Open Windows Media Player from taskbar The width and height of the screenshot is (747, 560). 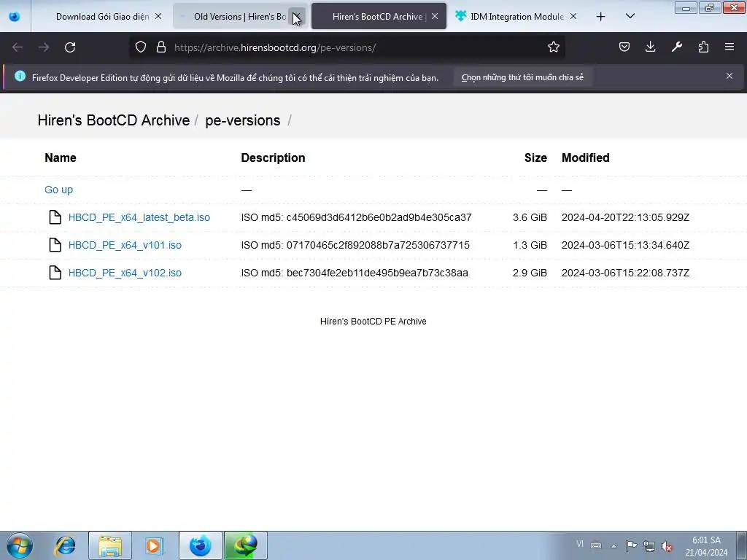click(154, 545)
